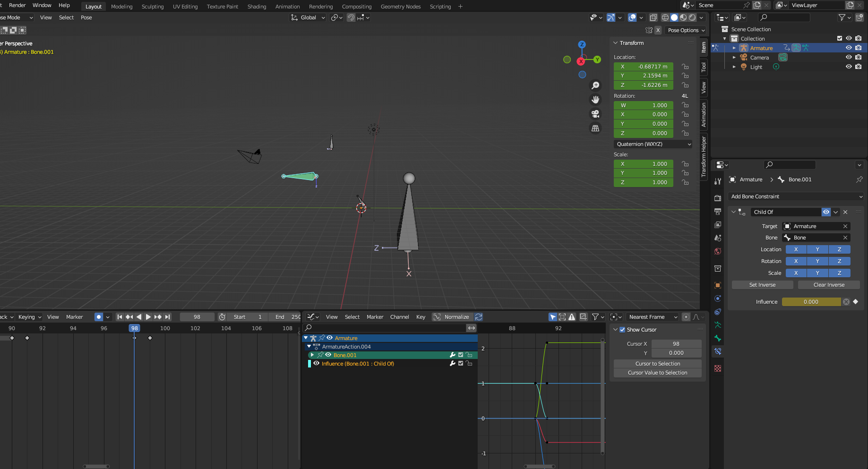Toggle Rotation Z button in Child Of
Screen dimensions: 868x469
point(840,261)
